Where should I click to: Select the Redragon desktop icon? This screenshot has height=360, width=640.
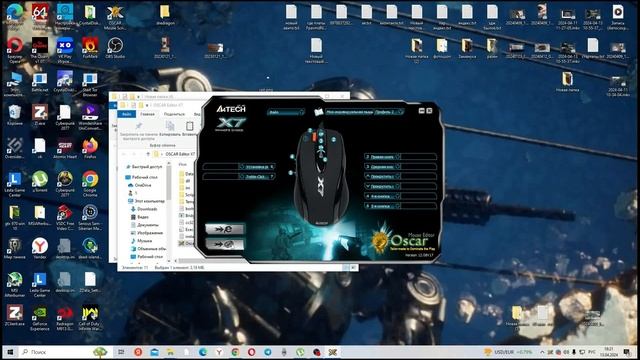pos(65,318)
